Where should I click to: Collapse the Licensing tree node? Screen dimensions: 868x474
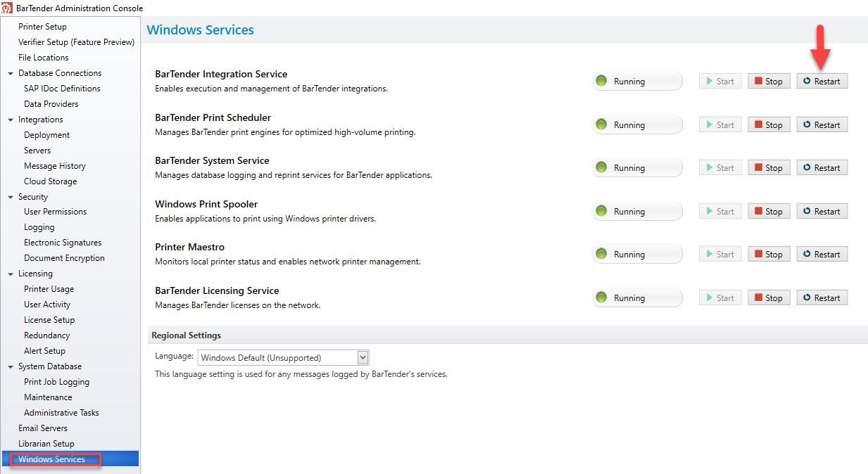point(11,274)
